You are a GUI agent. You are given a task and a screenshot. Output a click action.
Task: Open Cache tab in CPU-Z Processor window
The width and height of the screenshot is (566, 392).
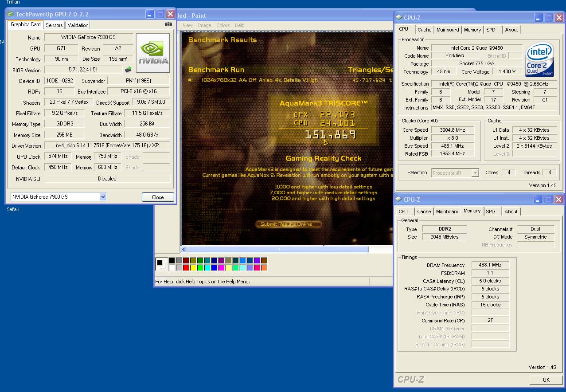coord(424,30)
